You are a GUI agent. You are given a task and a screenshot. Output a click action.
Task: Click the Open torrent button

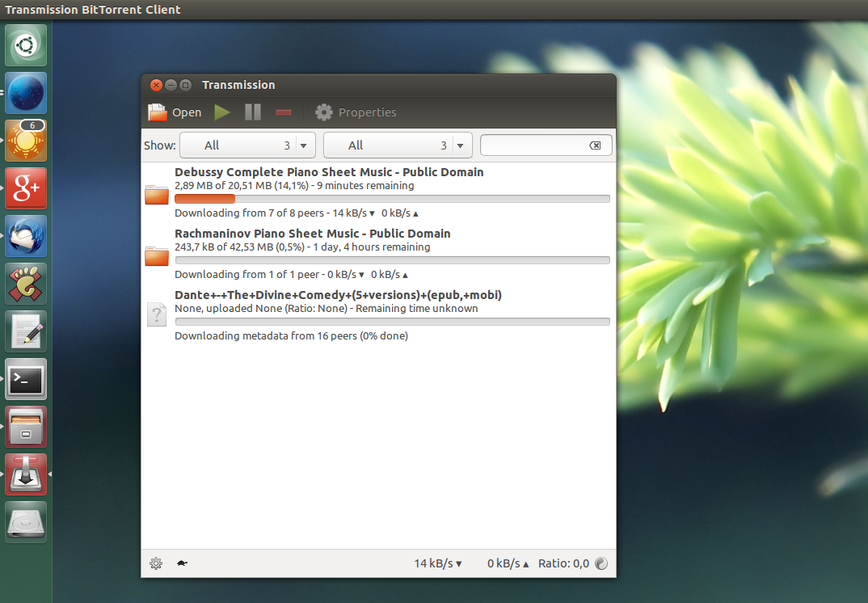click(x=175, y=112)
